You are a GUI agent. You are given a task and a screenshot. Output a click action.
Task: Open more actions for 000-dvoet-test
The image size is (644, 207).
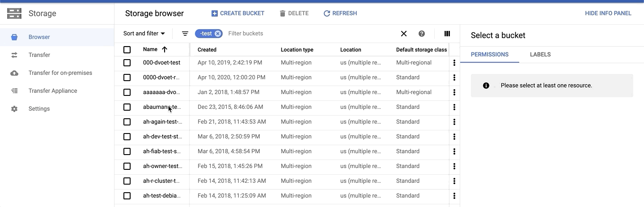454,63
